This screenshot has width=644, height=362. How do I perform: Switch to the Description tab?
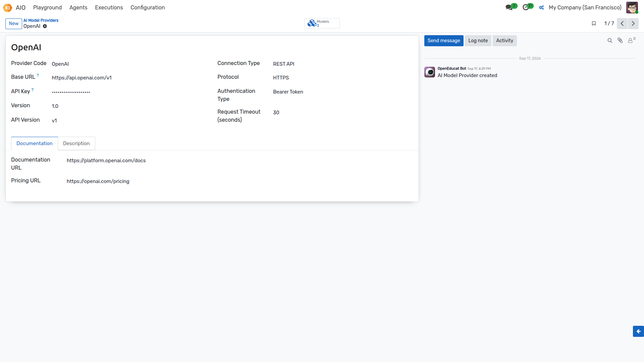[76, 143]
